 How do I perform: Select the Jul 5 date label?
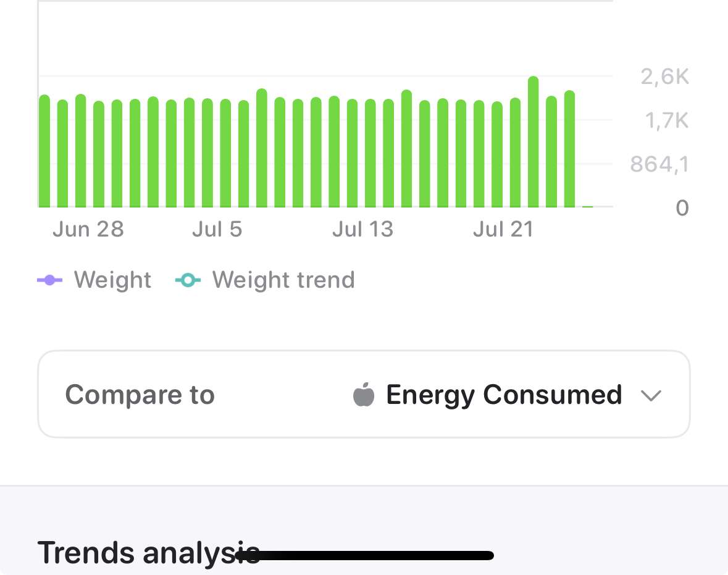point(217,229)
